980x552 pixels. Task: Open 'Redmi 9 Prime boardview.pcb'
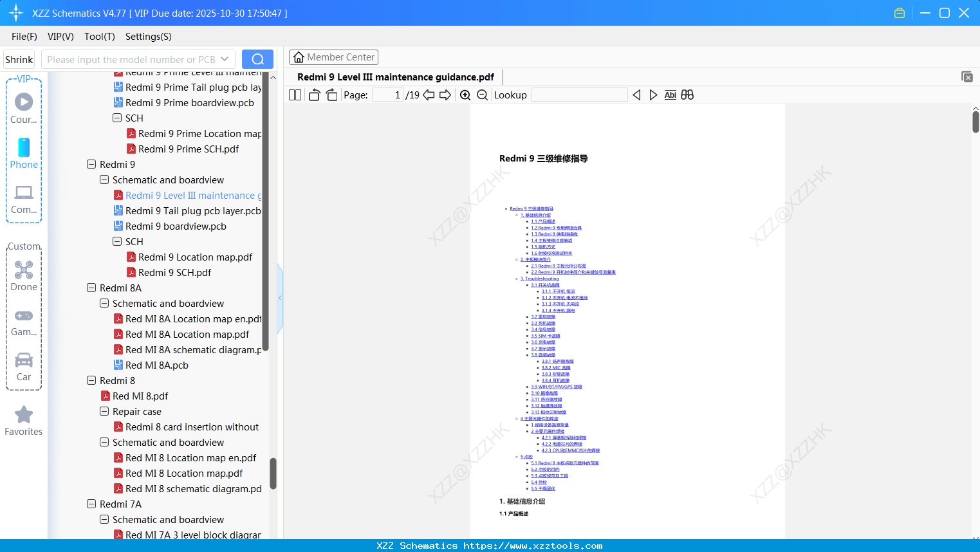pyautogui.click(x=190, y=102)
